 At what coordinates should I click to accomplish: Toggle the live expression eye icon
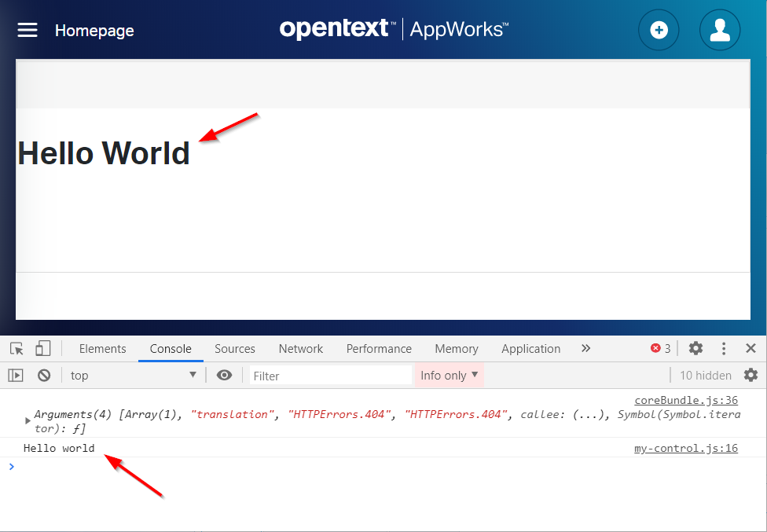tap(224, 375)
